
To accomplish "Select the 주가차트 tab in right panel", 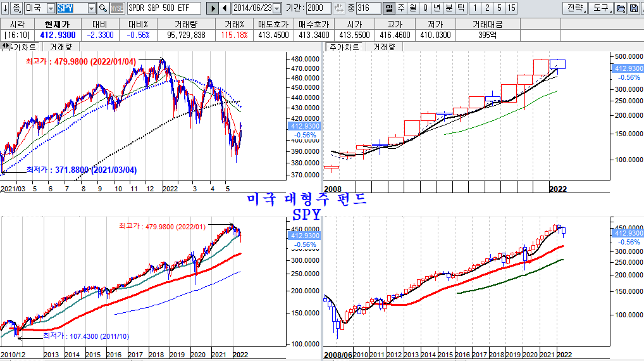I will [344, 47].
